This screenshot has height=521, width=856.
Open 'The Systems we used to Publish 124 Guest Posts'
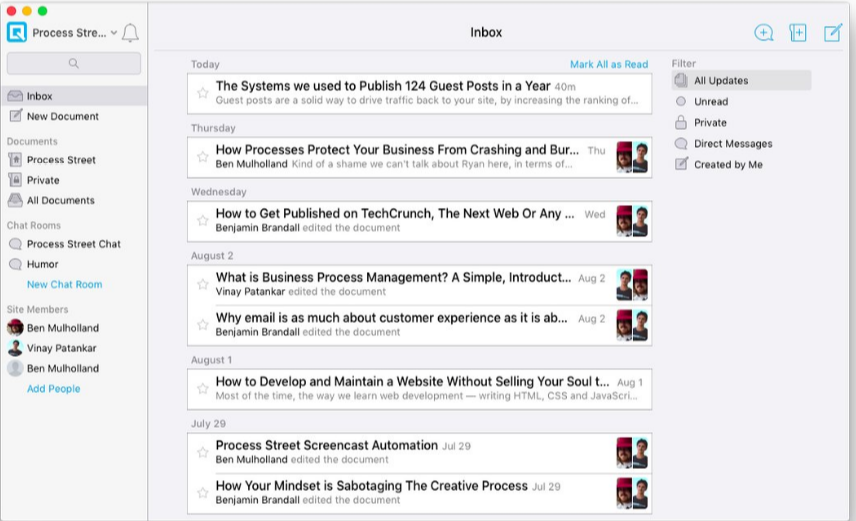(x=419, y=93)
